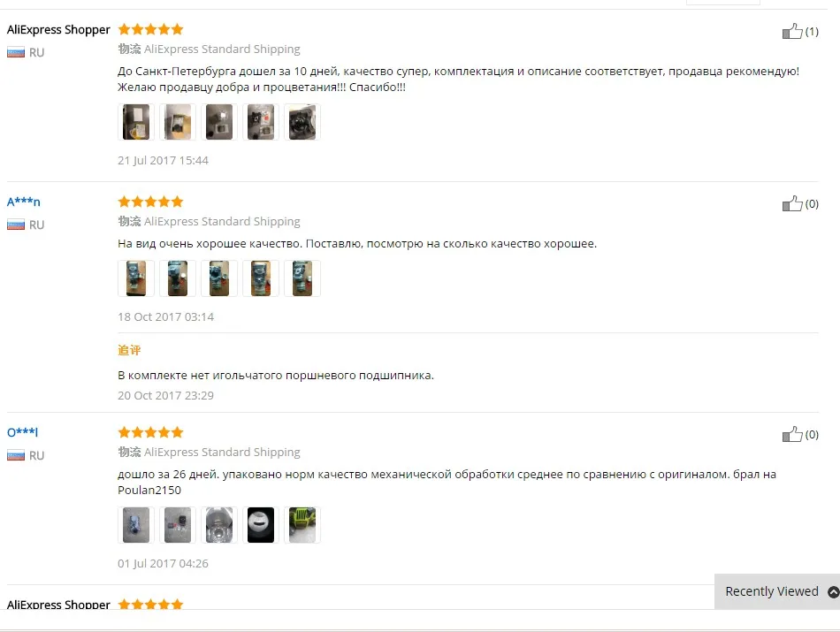This screenshot has width=840, height=632.
Task: Click the five-star rating on the first review
Action: (x=150, y=29)
